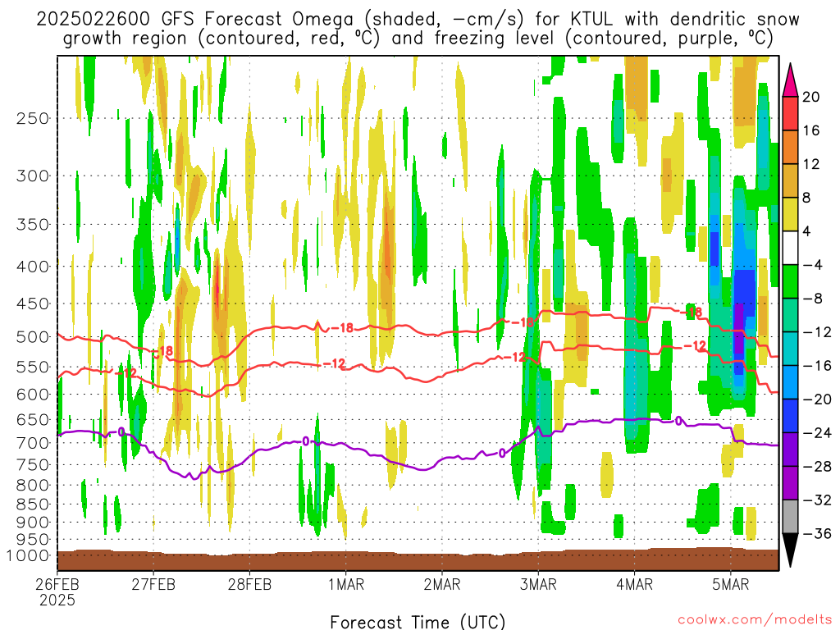Click the 250 pressure level axis label
840x630 pixels.
point(33,118)
